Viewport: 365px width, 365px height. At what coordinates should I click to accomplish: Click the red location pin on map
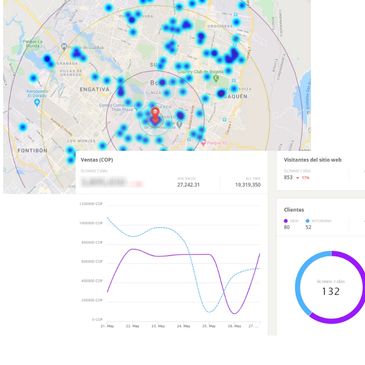pos(155,115)
